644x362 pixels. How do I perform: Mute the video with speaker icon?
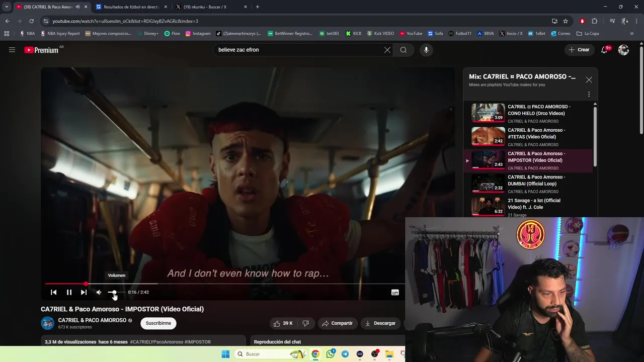click(x=99, y=292)
